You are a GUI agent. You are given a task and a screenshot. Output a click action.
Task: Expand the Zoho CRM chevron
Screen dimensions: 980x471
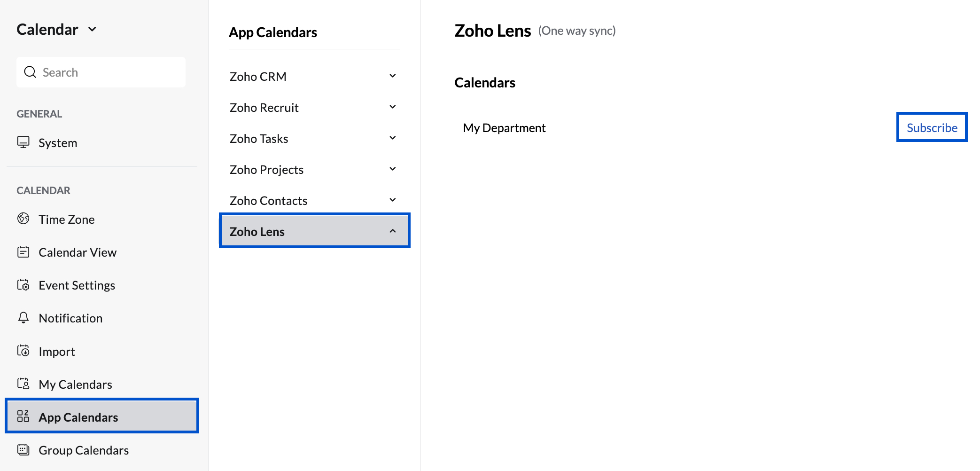click(x=393, y=76)
